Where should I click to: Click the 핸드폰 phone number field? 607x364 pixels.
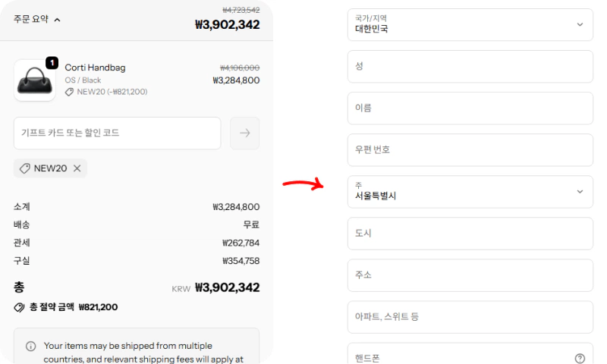click(455, 357)
